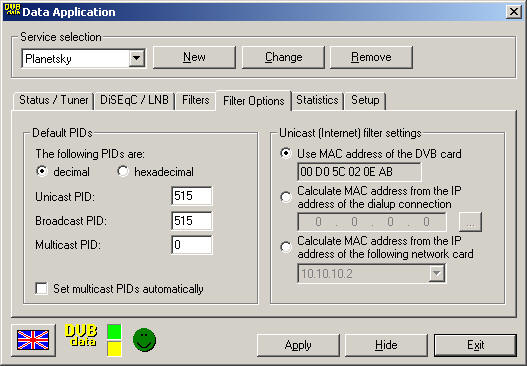
Task: Click the Apply button
Action: coord(298,345)
